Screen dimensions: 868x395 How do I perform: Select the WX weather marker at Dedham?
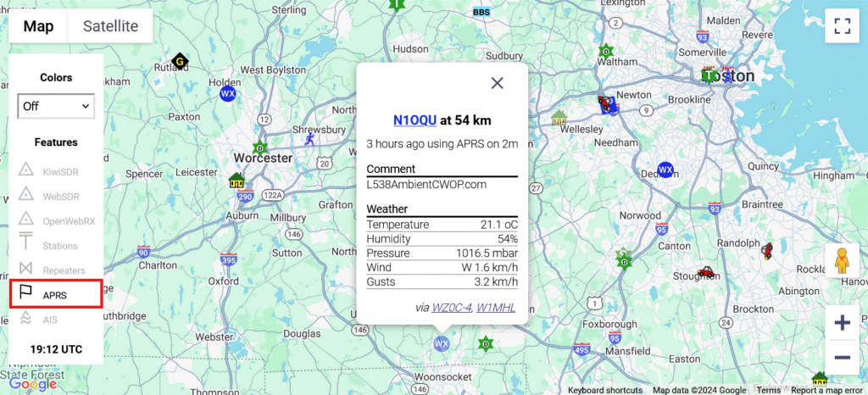pyautogui.click(x=665, y=170)
